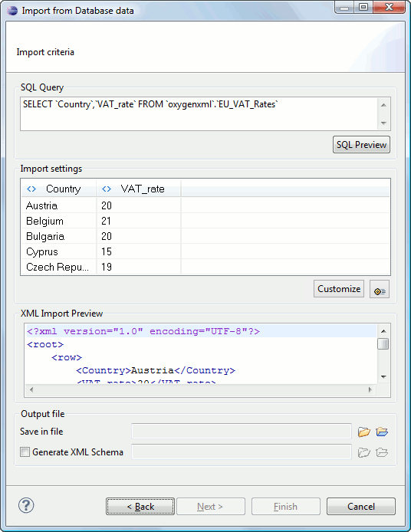The image size is (411, 532).
Task: Click the Country column element-type icon
Action: [x=31, y=189]
